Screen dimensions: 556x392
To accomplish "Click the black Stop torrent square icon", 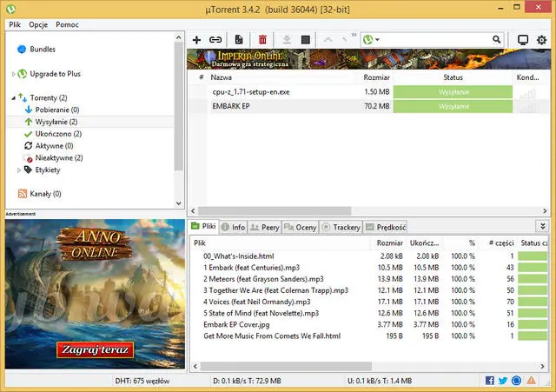I will pos(305,40).
